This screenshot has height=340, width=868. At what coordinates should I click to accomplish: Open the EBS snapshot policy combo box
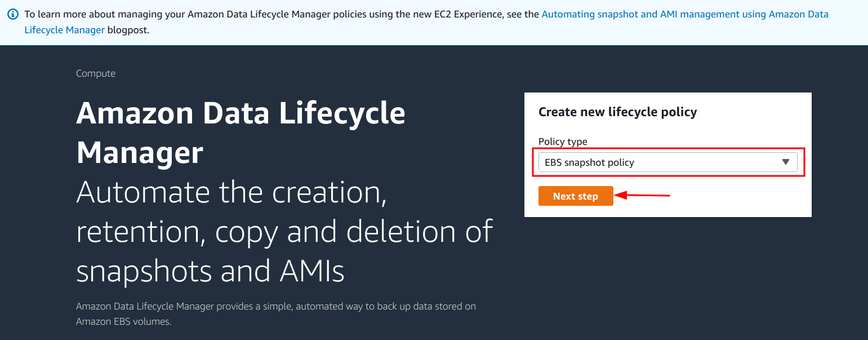tap(667, 162)
